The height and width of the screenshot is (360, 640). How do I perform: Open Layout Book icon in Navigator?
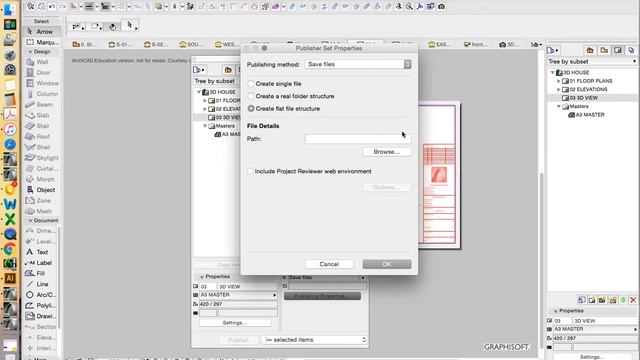point(618,50)
